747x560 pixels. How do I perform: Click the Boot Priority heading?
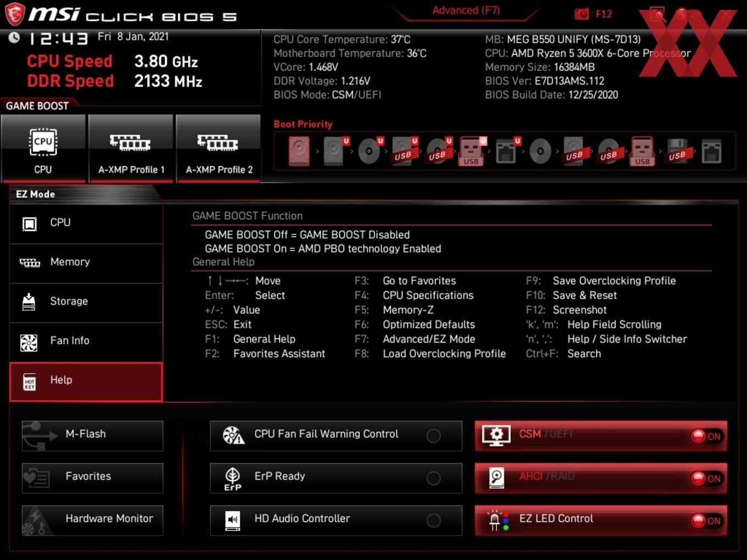tap(303, 124)
